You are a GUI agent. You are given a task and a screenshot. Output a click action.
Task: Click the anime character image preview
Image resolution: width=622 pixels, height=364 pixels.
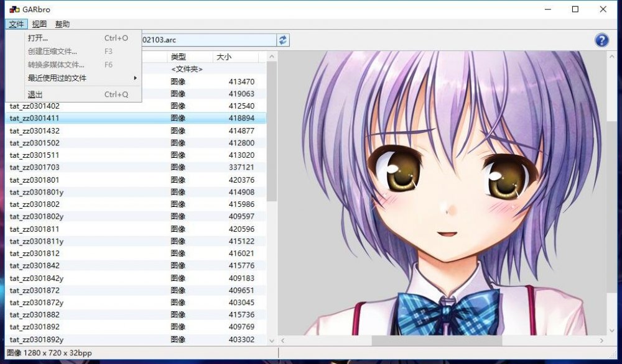click(x=442, y=193)
